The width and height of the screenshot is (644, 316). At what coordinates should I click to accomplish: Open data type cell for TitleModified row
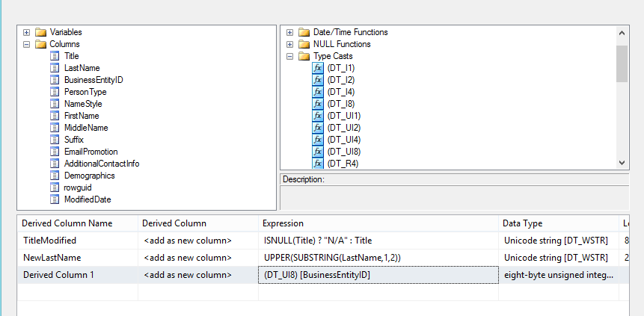(558, 241)
